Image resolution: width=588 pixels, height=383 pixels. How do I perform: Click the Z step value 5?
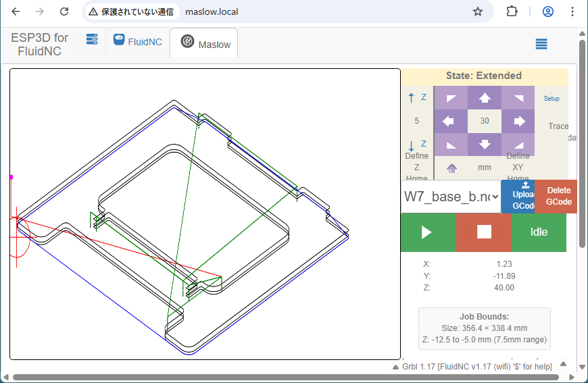click(416, 121)
